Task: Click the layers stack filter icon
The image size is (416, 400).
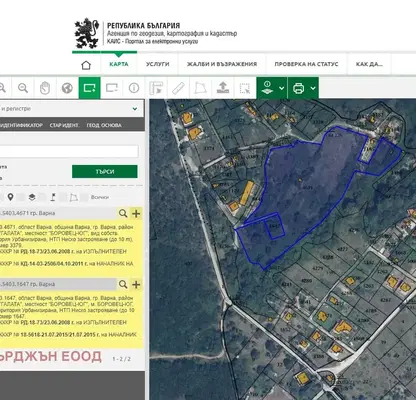Action: 32,197
